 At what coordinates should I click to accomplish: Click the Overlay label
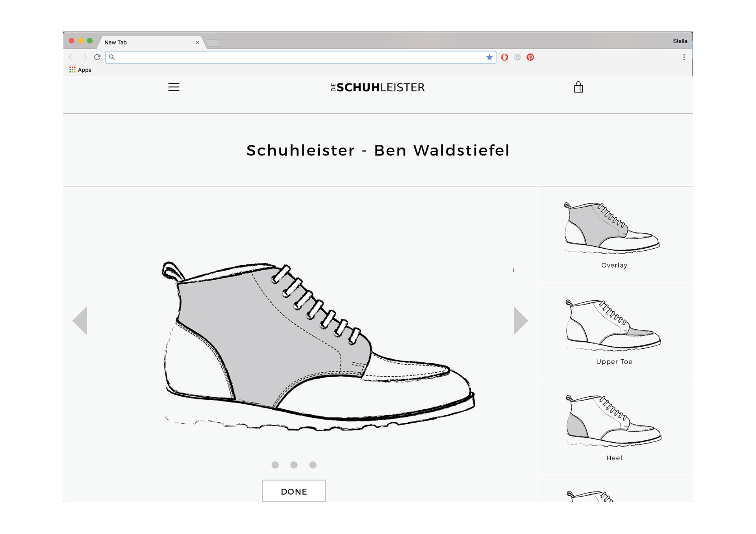click(614, 265)
